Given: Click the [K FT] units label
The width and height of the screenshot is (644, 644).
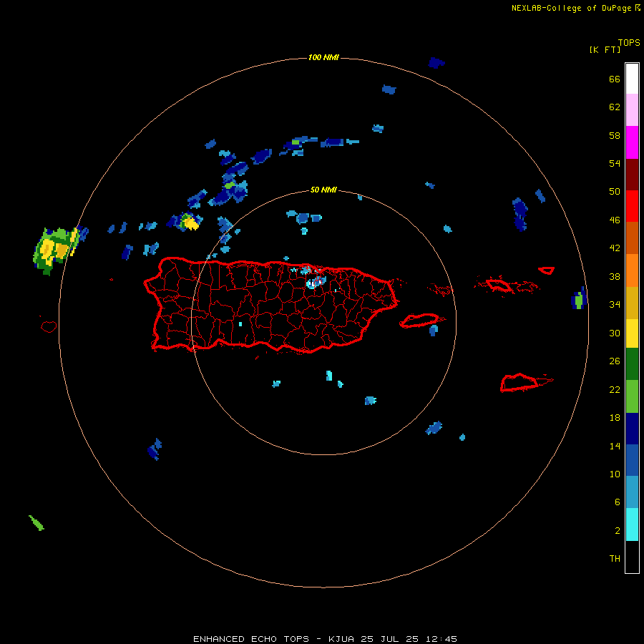Looking at the screenshot, I should point(605,50).
